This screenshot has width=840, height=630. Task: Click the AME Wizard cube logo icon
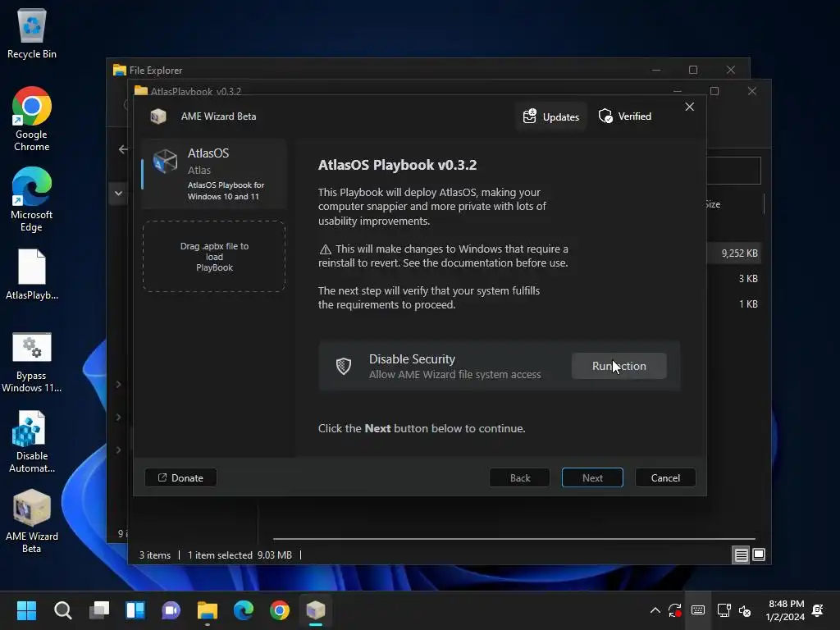tap(158, 116)
